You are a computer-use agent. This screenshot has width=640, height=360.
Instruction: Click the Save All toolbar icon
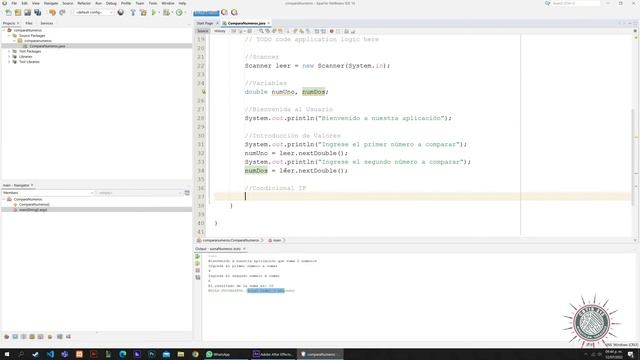38,13
